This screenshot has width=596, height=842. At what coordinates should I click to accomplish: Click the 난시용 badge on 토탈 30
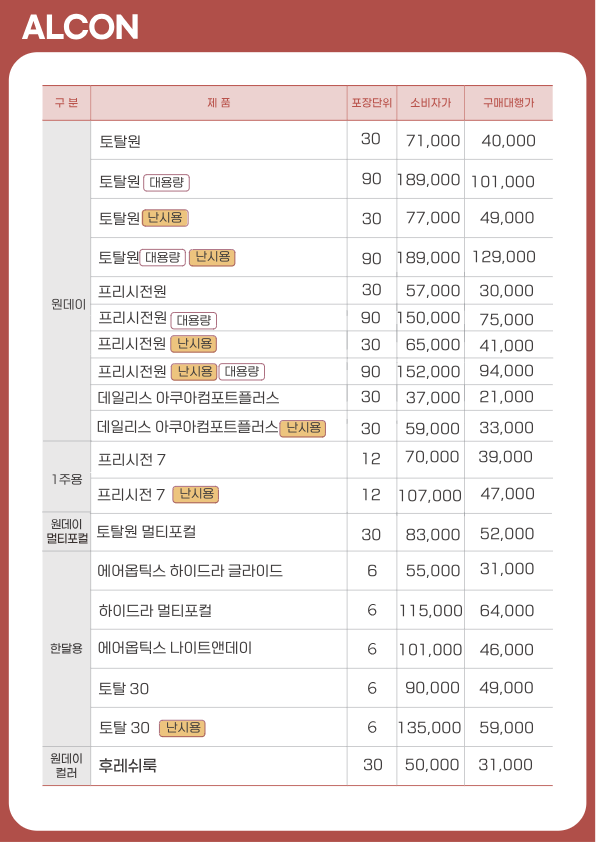[183, 728]
